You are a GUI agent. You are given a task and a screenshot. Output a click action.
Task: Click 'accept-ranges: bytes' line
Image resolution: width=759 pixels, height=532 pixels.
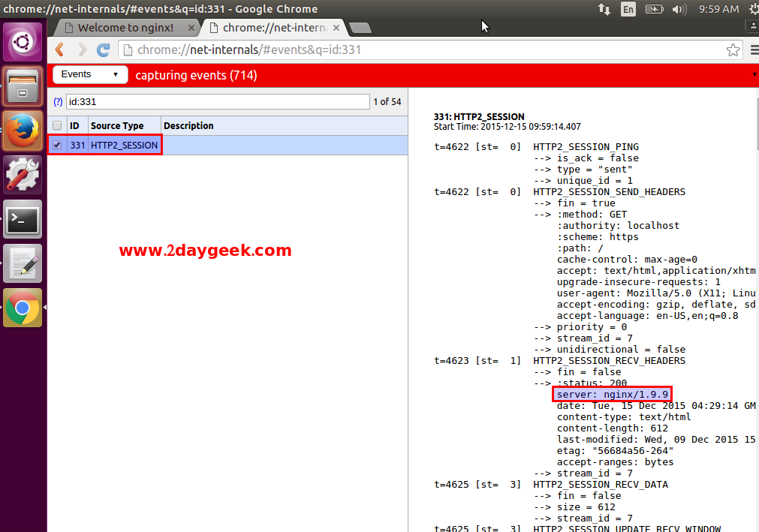tap(616, 462)
